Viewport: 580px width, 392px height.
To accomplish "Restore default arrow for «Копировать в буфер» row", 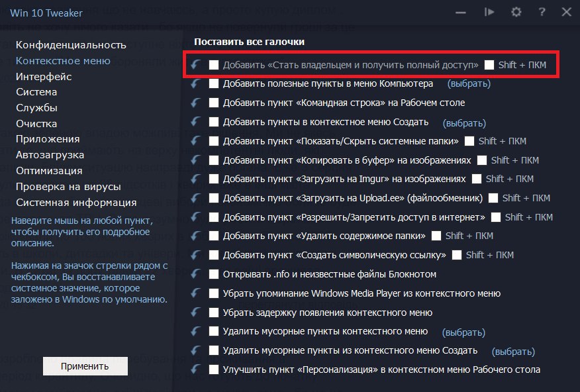I will tap(196, 160).
